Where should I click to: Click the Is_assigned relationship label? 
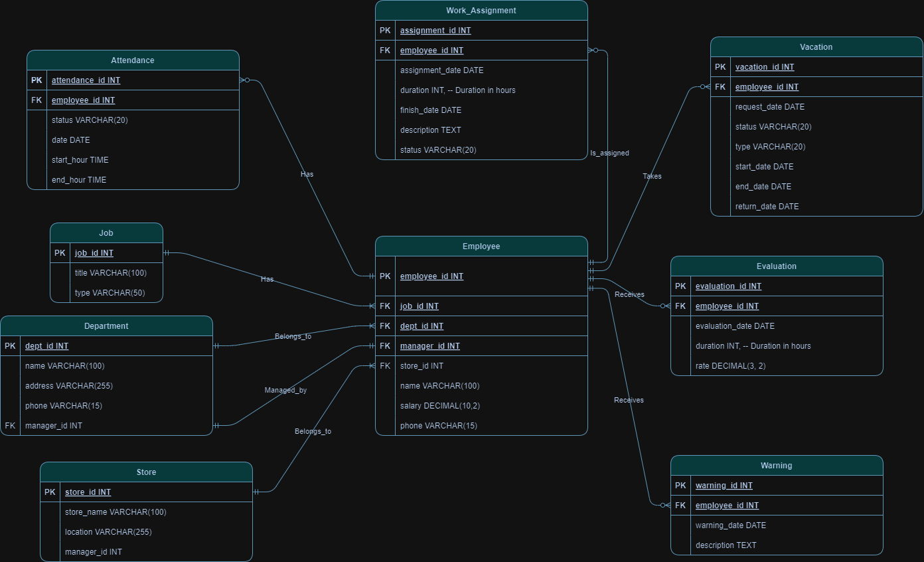click(609, 153)
